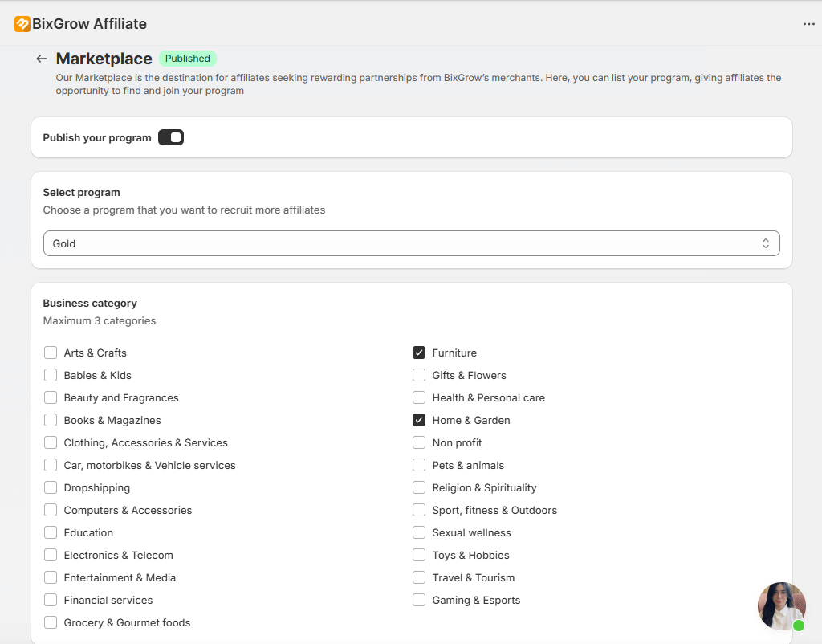Viewport: 822px width, 644px height.
Task: Click the BixGrow Affiliate logo icon
Action: [x=22, y=24]
